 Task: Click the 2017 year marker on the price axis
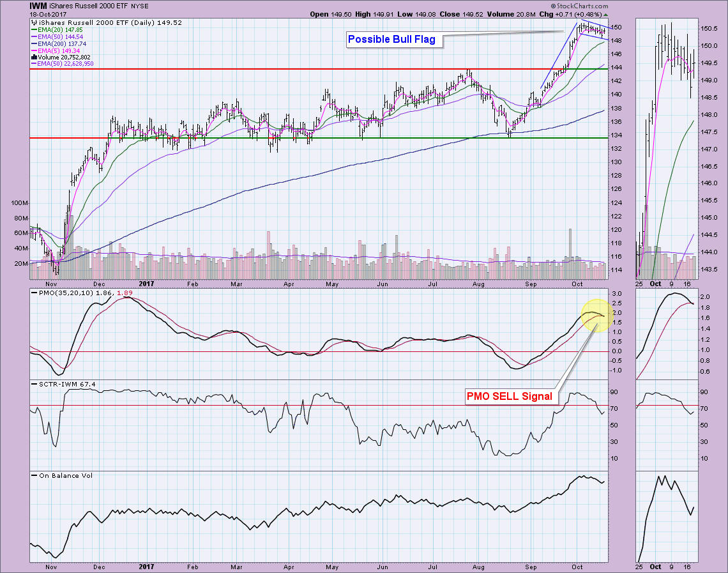[147, 284]
